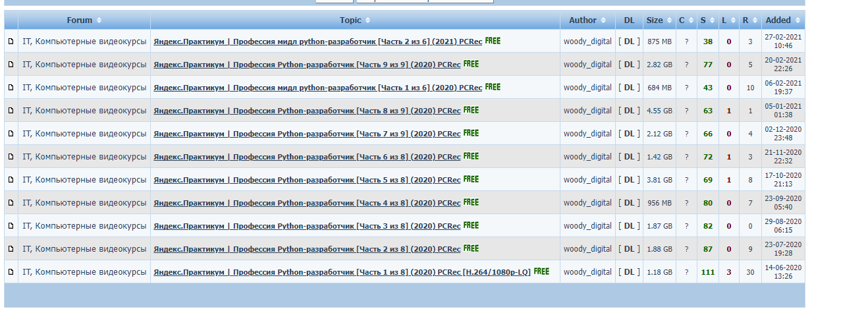Viewport: 868px width, 311px height.
Task: Open woody_digital profile in Часть 9 из 9 row
Action: tap(587, 65)
